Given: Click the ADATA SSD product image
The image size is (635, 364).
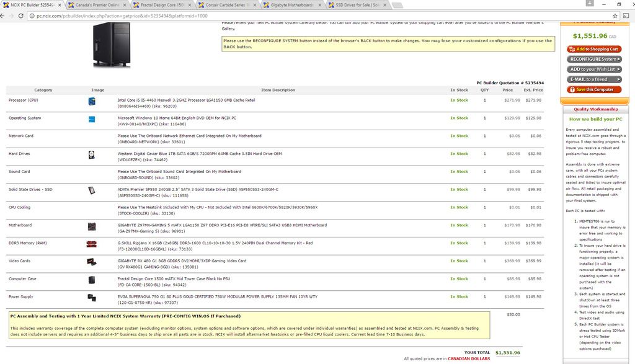Looking at the screenshot, I should click(92, 190).
